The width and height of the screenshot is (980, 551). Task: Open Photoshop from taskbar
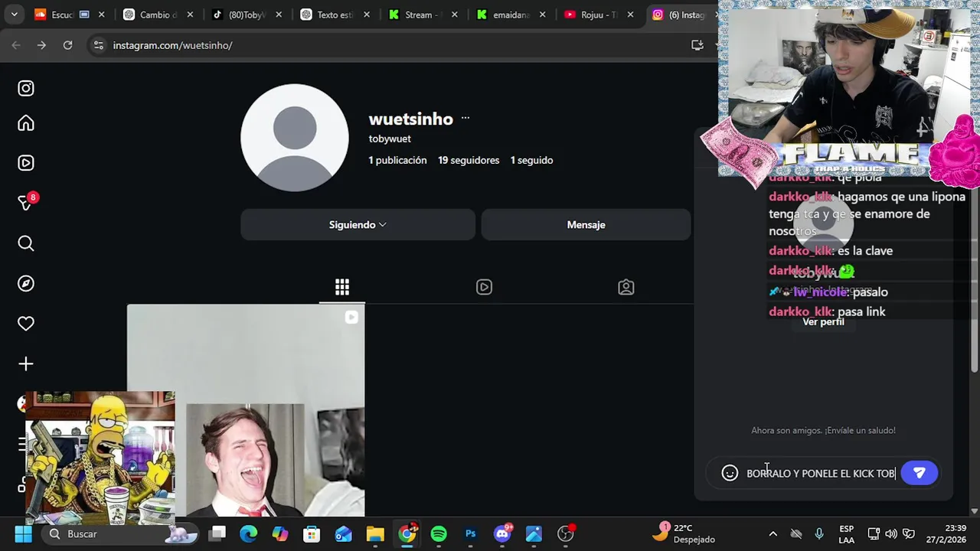pyautogui.click(x=470, y=534)
